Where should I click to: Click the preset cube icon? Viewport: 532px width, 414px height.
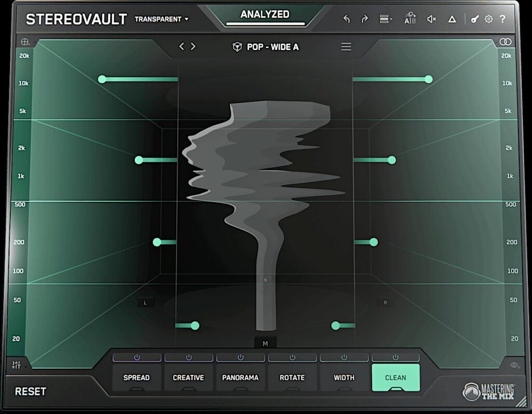237,46
